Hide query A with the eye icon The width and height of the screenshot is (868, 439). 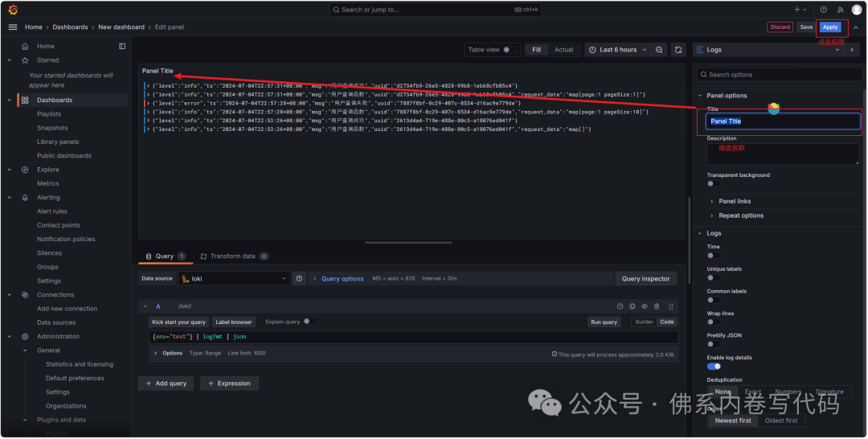coord(645,306)
